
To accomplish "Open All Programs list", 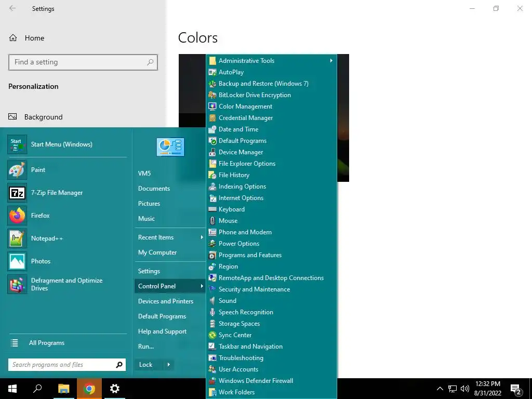I will click(67, 343).
